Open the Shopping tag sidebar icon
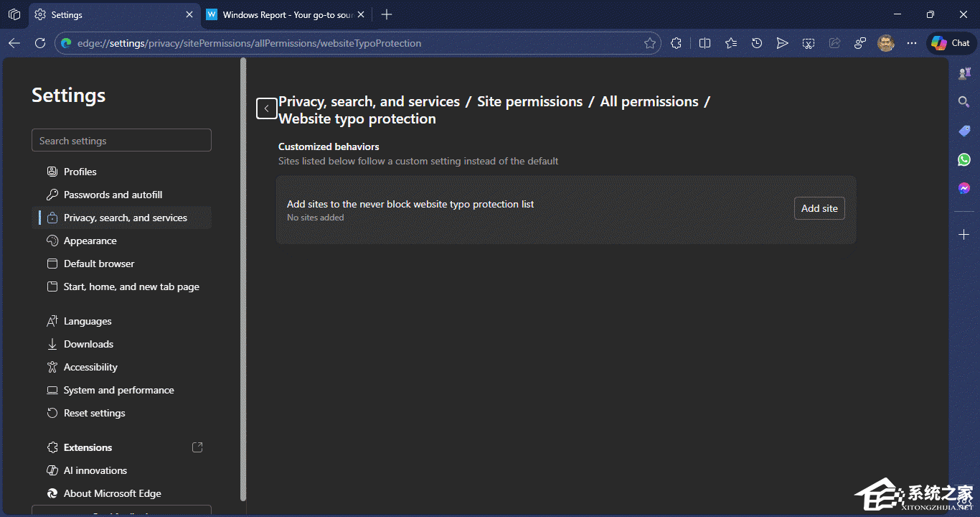Image resolution: width=980 pixels, height=517 pixels. pyautogui.click(x=964, y=131)
